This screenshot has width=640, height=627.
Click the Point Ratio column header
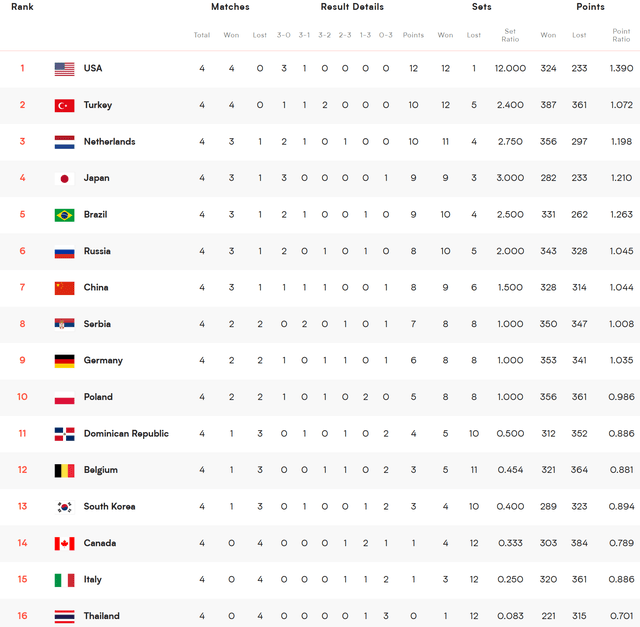point(621,35)
